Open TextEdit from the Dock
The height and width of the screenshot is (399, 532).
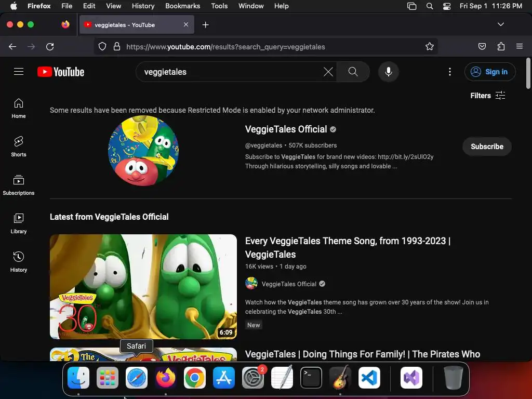coord(282,378)
